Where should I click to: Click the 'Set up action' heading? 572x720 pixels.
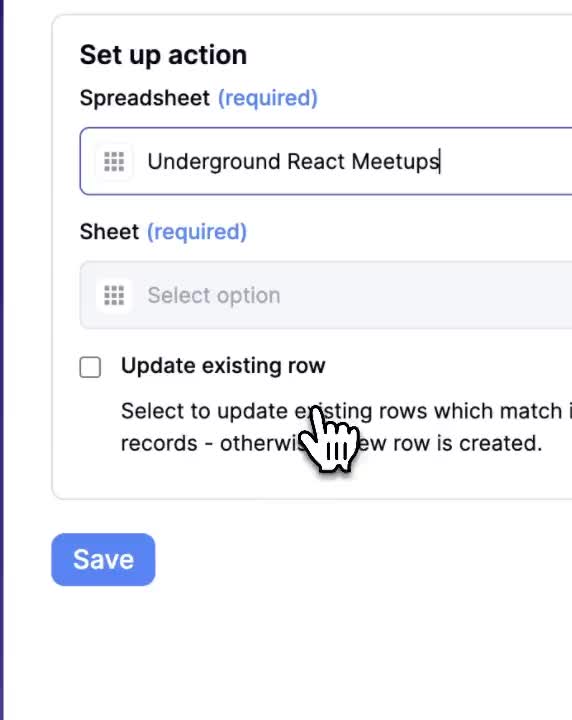tap(163, 55)
